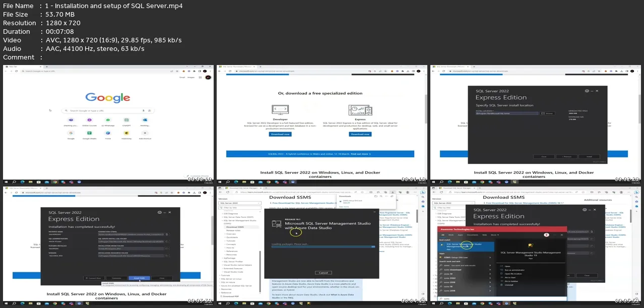Open Find out more link in SQLBits banner

360,154
